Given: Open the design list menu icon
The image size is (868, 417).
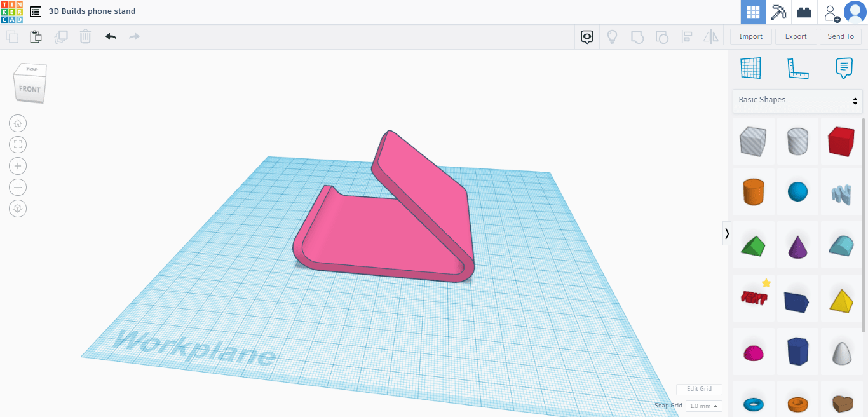Looking at the screenshot, I should (x=36, y=11).
